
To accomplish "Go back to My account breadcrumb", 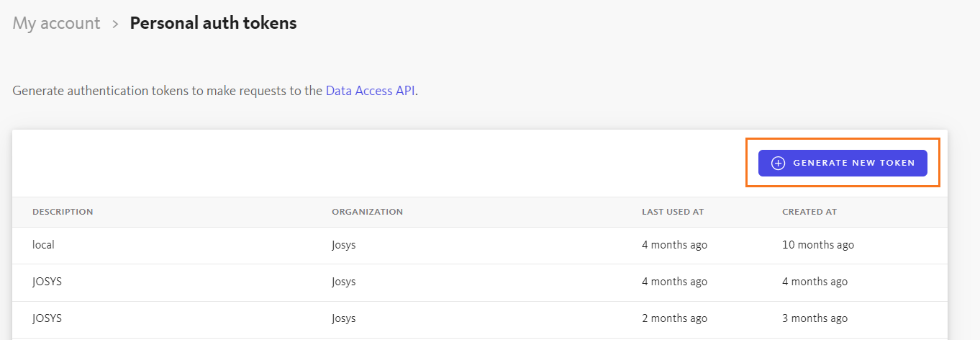I will point(56,23).
